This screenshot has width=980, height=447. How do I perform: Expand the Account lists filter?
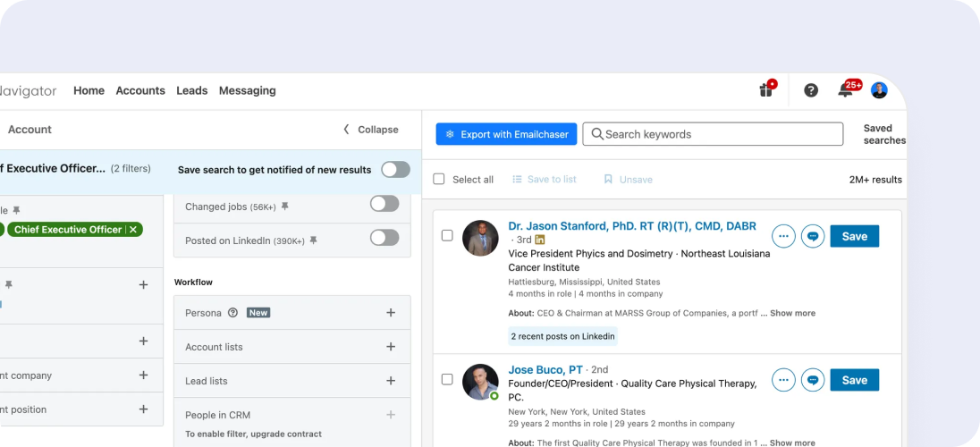[391, 346]
